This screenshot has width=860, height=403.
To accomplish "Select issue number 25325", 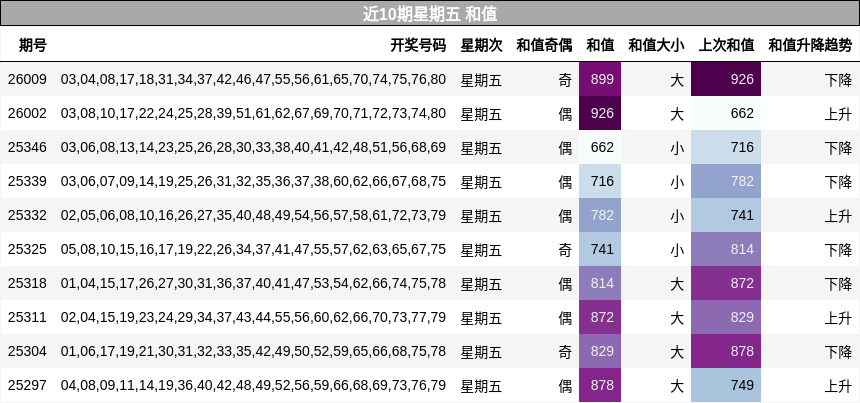I will pyautogui.click(x=27, y=249).
